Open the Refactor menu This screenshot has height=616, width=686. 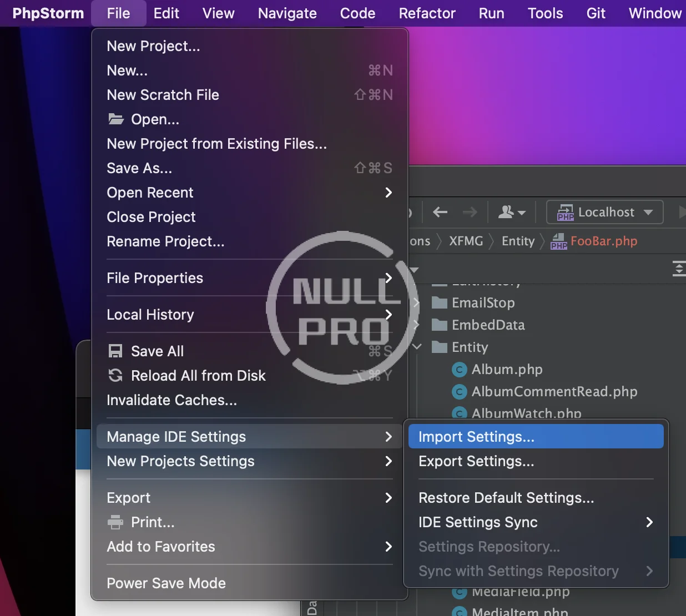point(427,13)
